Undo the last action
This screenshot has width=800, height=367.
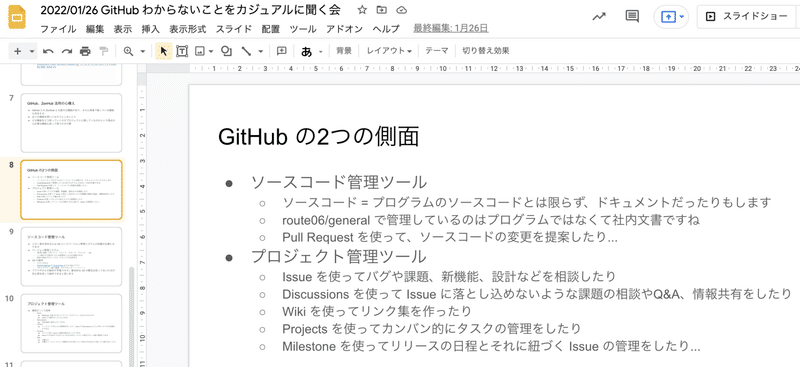coord(48,51)
